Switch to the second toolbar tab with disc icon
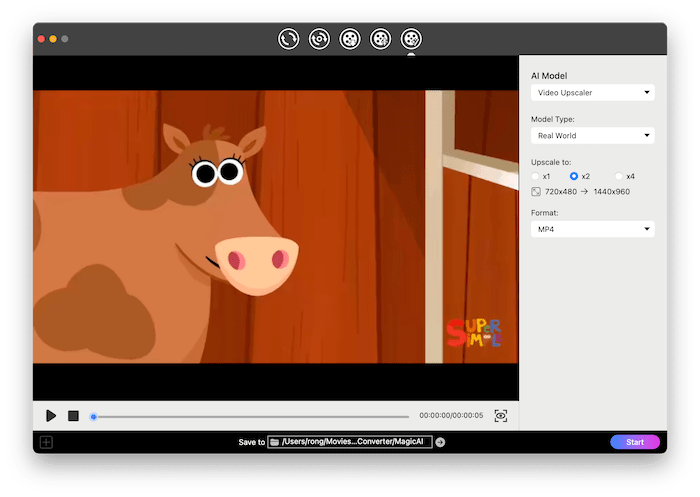700x497 pixels. coord(319,39)
